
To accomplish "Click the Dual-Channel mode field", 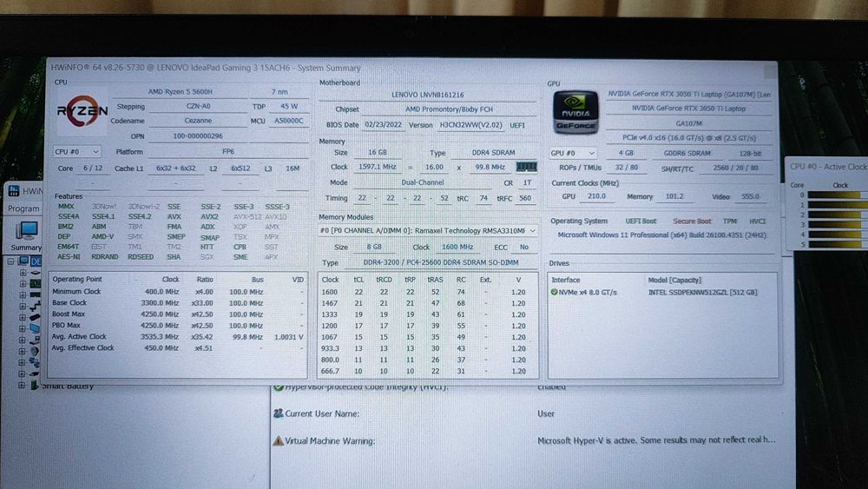I will [x=423, y=182].
